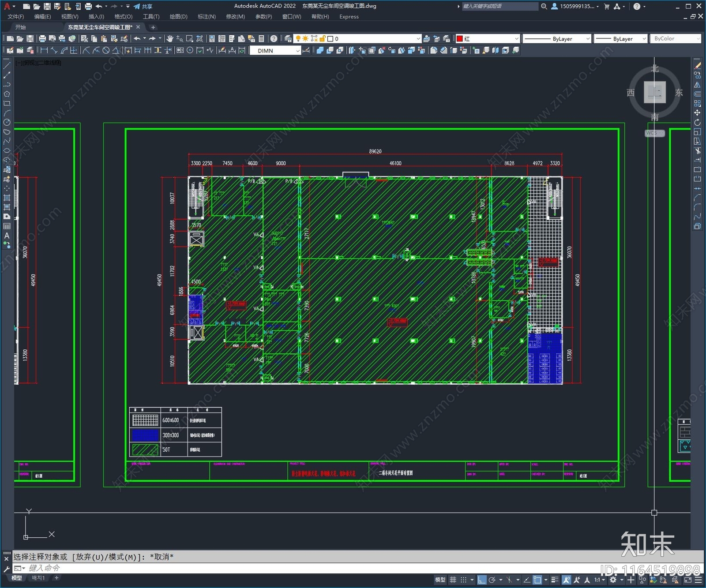Click the red color swatch in color control
The image size is (706, 588).
pyautogui.click(x=459, y=39)
